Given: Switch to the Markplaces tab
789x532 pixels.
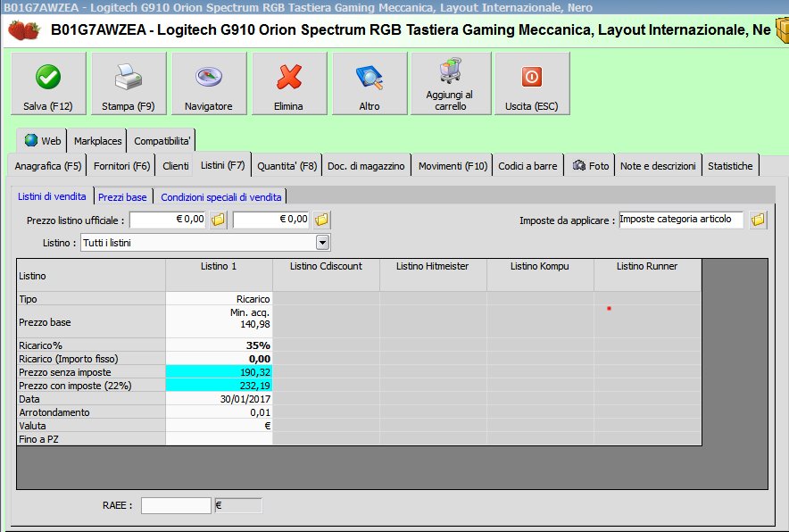Looking at the screenshot, I should point(97,141).
